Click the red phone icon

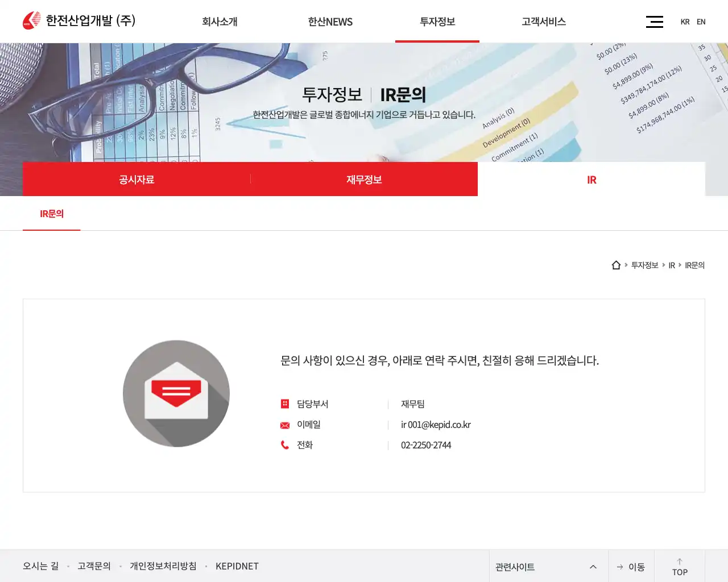pos(285,445)
